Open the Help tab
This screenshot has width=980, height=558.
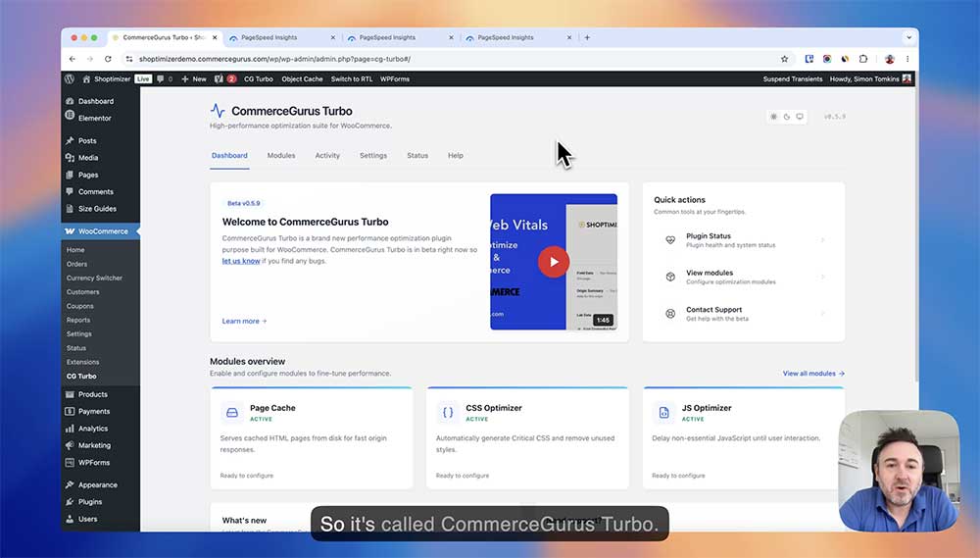tap(456, 155)
